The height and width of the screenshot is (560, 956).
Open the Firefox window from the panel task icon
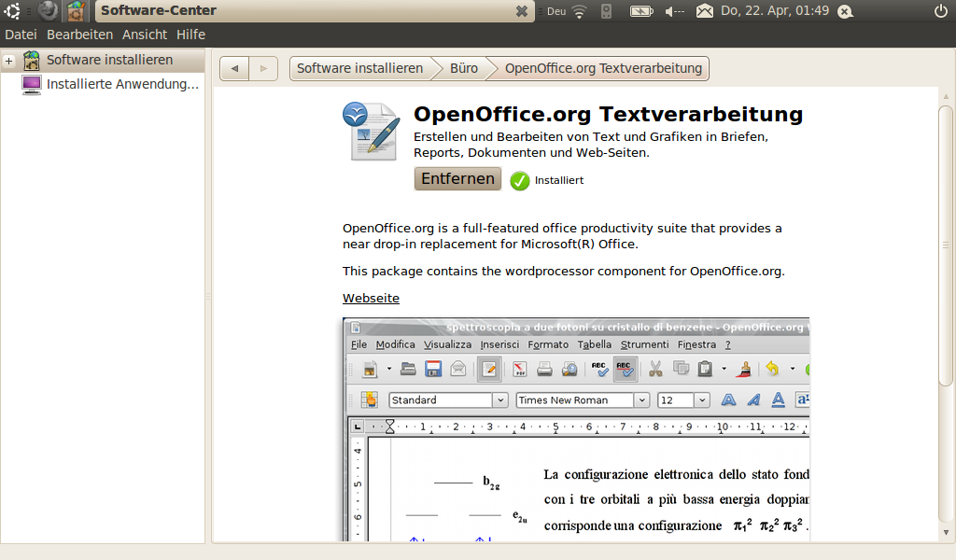coord(49,10)
